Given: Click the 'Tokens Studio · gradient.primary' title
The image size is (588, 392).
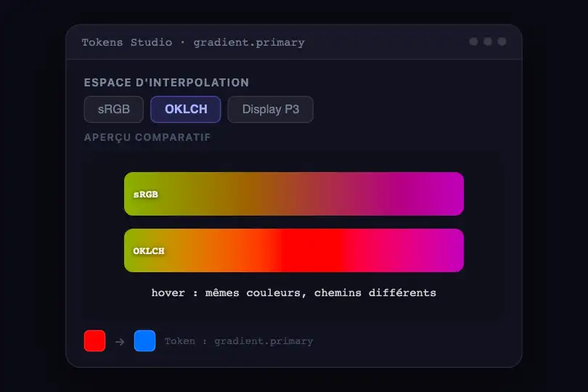Looking at the screenshot, I should [x=193, y=42].
